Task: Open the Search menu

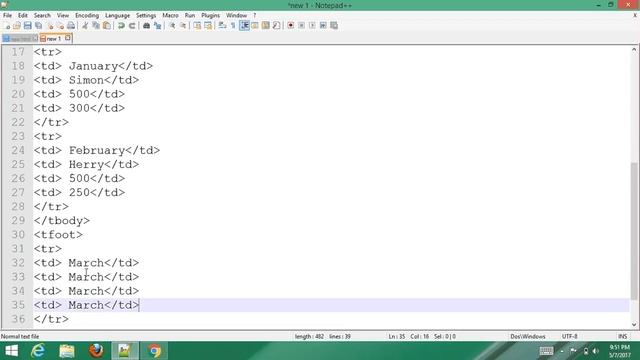Action: 42,15
